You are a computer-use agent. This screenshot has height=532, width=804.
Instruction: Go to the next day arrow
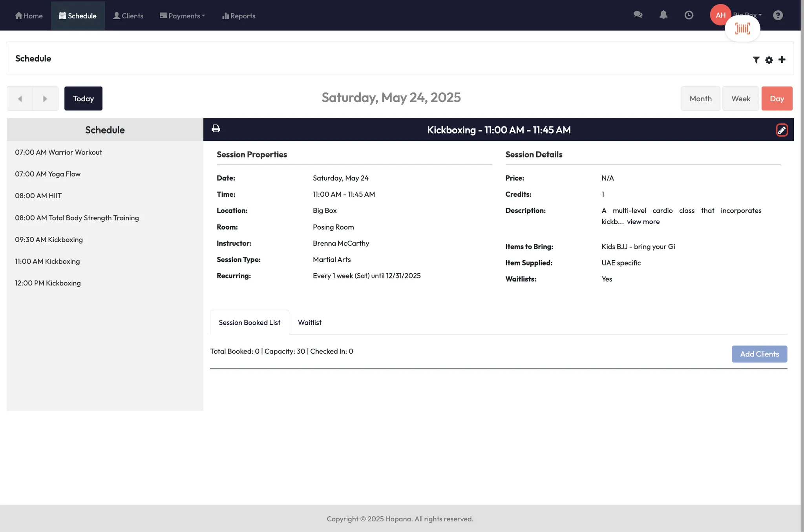tap(45, 99)
